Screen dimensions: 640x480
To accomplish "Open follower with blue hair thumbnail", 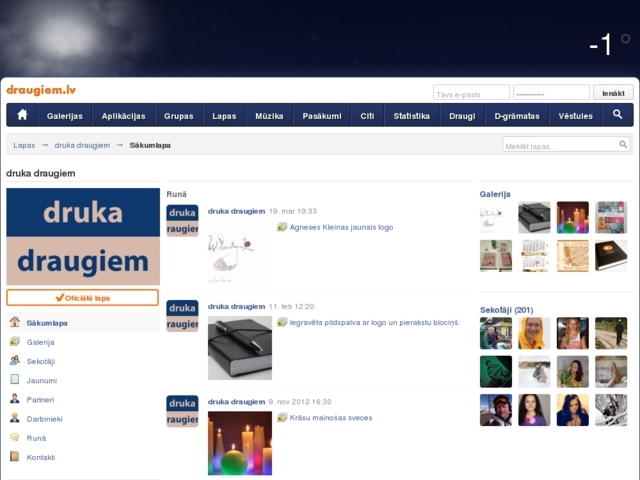I will 573,410.
